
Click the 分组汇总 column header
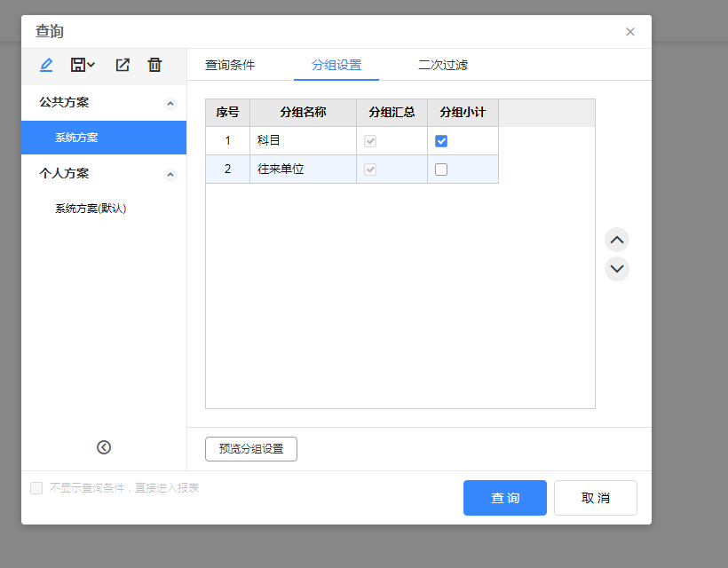392,113
